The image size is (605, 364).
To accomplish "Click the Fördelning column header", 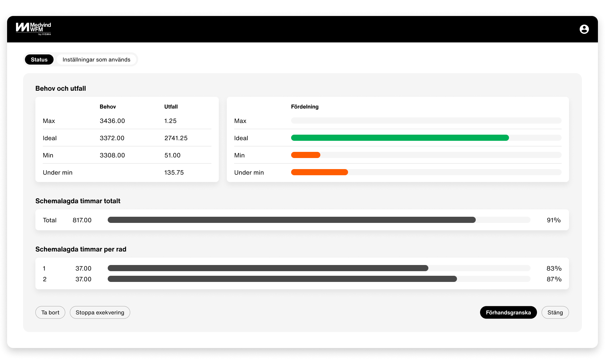I will (304, 107).
